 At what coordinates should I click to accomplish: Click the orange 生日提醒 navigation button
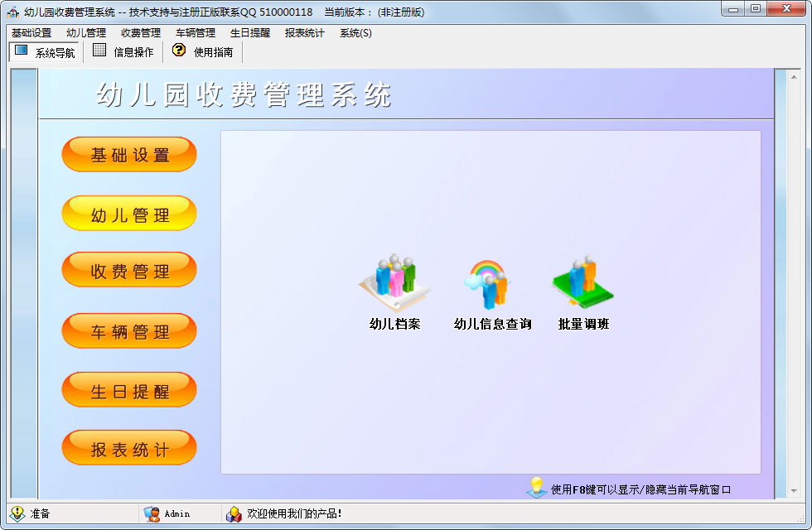click(129, 389)
